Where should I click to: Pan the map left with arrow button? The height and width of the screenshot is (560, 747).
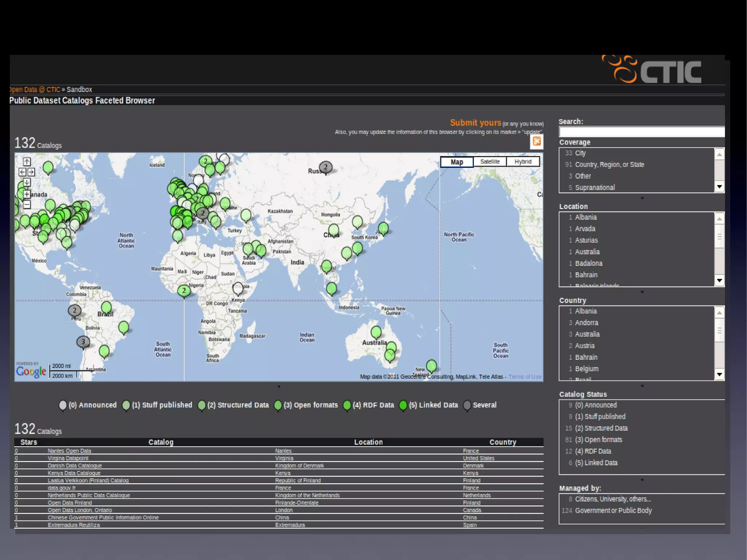click(22, 172)
